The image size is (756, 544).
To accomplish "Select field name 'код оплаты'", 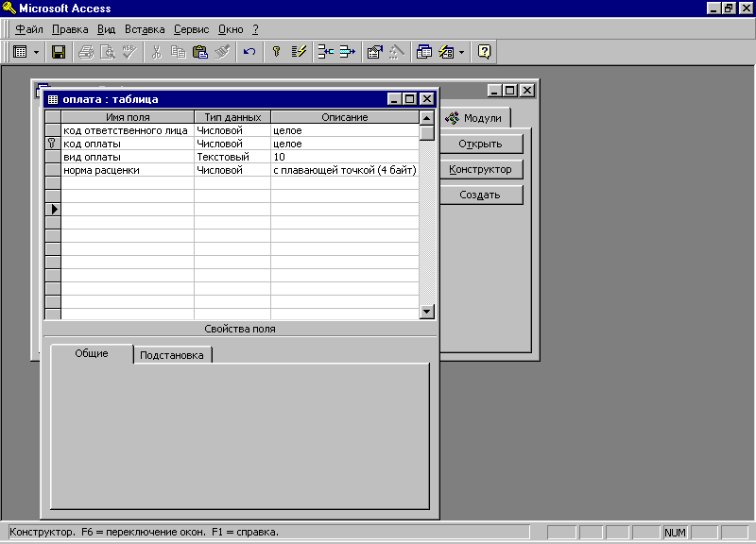I will click(x=128, y=144).
